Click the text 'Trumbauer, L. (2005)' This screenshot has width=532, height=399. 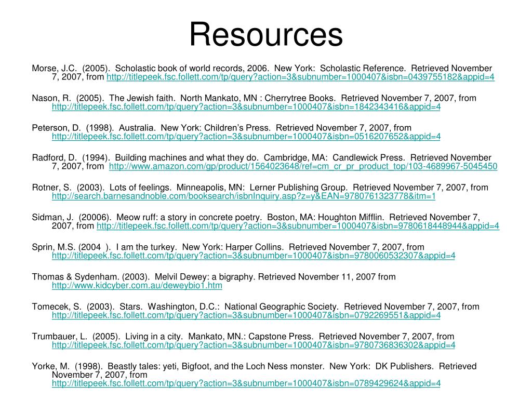click(x=76, y=337)
